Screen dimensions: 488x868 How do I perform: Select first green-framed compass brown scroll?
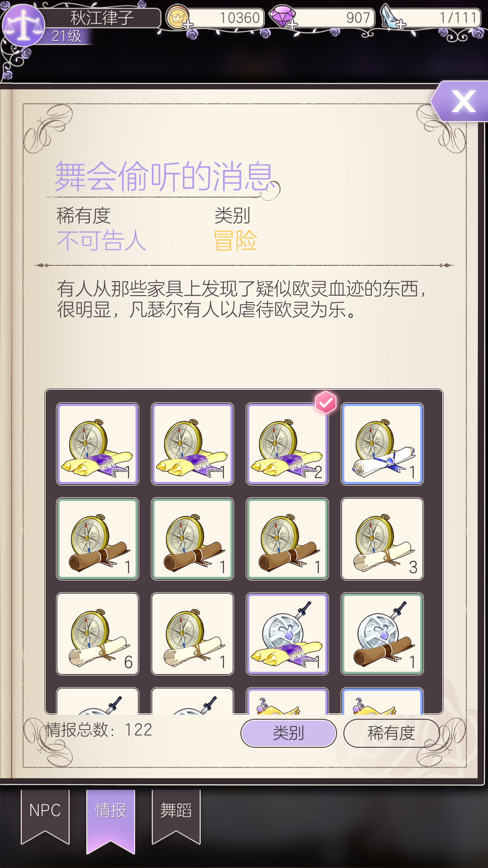tap(98, 539)
